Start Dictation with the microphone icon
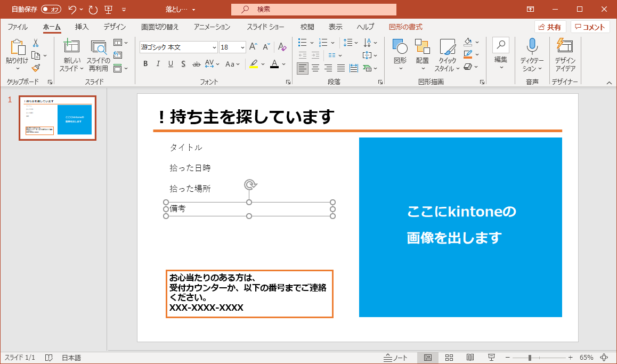The image size is (617, 364). click(531, 47)
